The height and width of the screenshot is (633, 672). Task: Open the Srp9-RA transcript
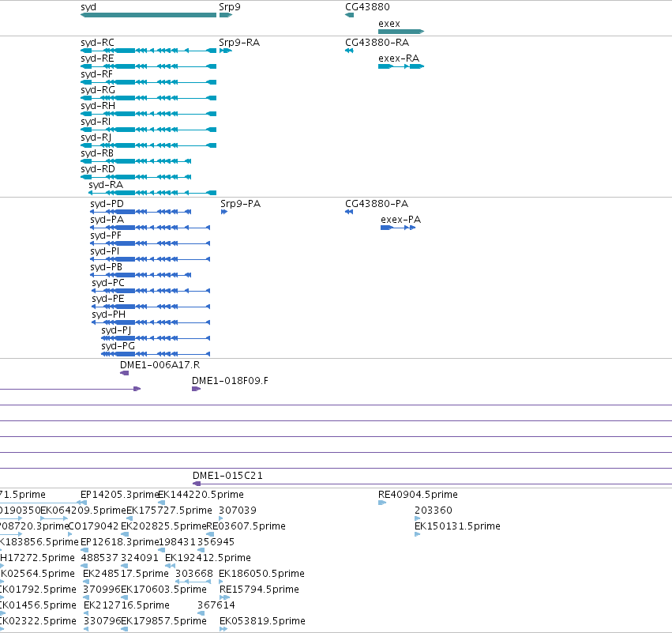pyautogui.click(x=225, y=51)
